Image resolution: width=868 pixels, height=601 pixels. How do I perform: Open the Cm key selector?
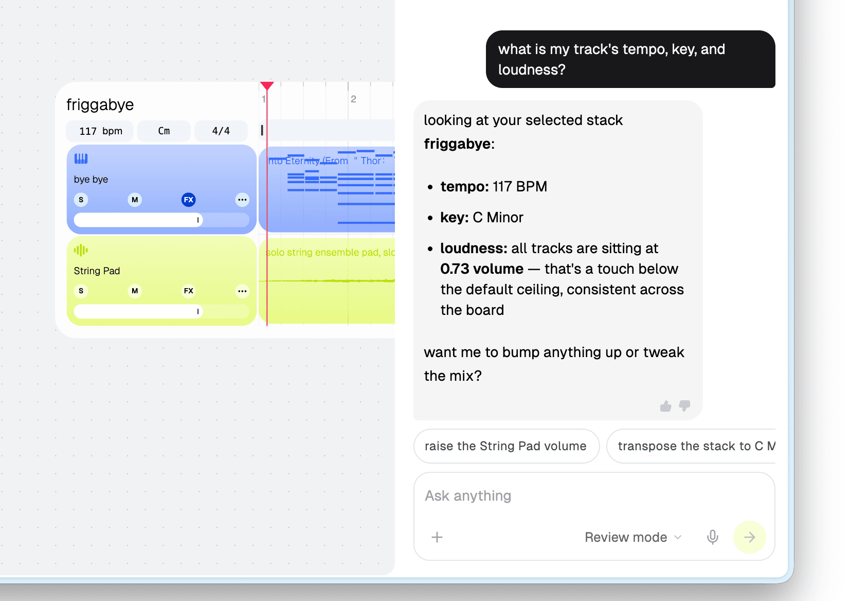coord(164,131)
